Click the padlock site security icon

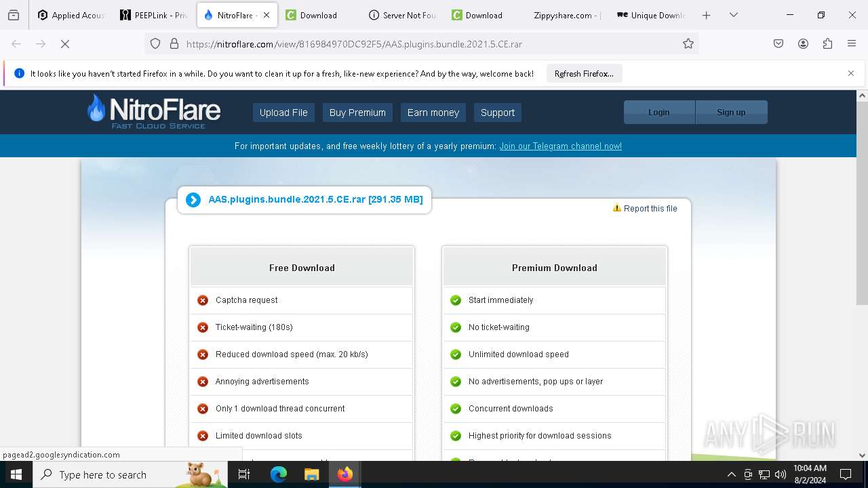[174, 43]
